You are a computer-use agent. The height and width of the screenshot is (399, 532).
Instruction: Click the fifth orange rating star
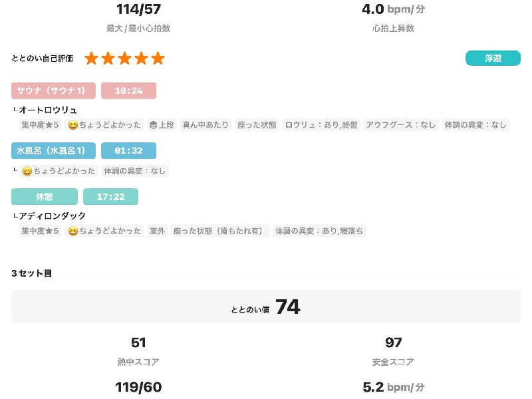pyautogui.click(x=158, y=59)
